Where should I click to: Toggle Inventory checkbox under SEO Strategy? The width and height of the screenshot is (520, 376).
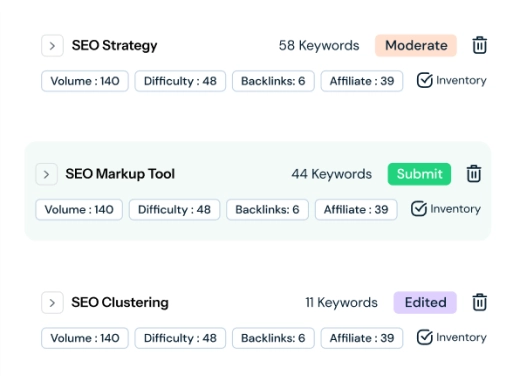click(424, 80)
